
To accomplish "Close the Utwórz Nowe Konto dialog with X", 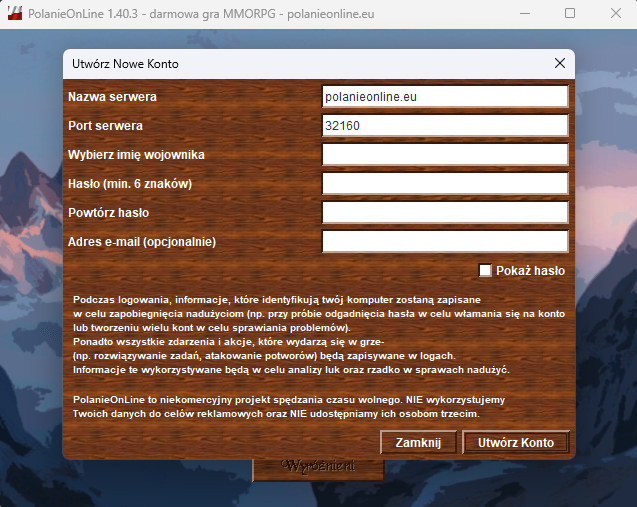I will (560, 63).
